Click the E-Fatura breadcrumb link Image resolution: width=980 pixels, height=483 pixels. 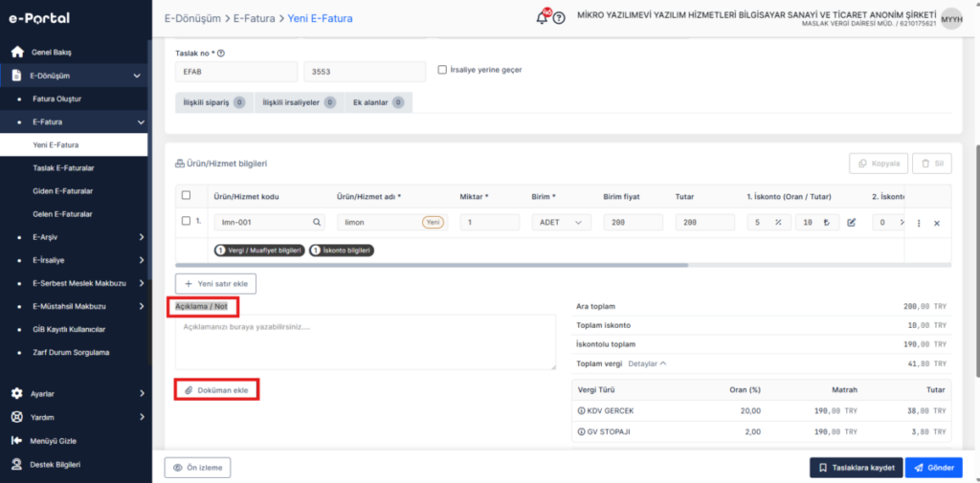click(254, 19)
